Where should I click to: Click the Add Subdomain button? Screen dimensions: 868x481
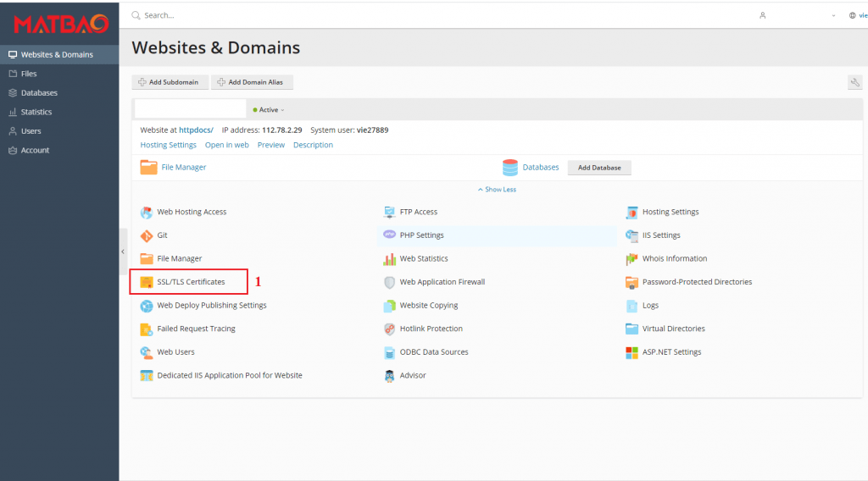[x=169, y=82]
